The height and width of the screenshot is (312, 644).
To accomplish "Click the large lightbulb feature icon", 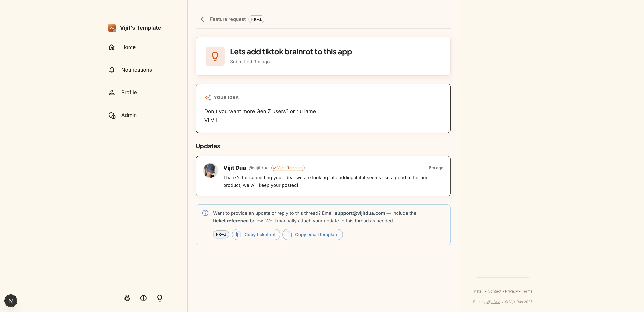I will pos(215,56).
